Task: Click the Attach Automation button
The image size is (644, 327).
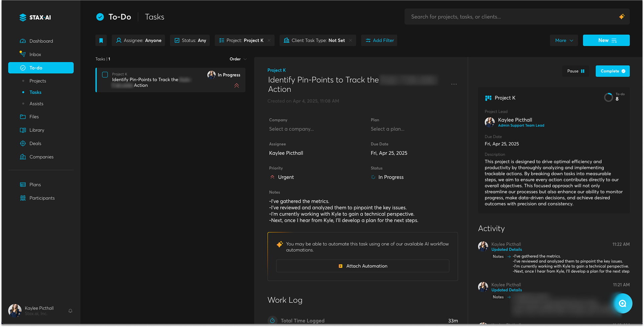Action: tap(363, 266)
